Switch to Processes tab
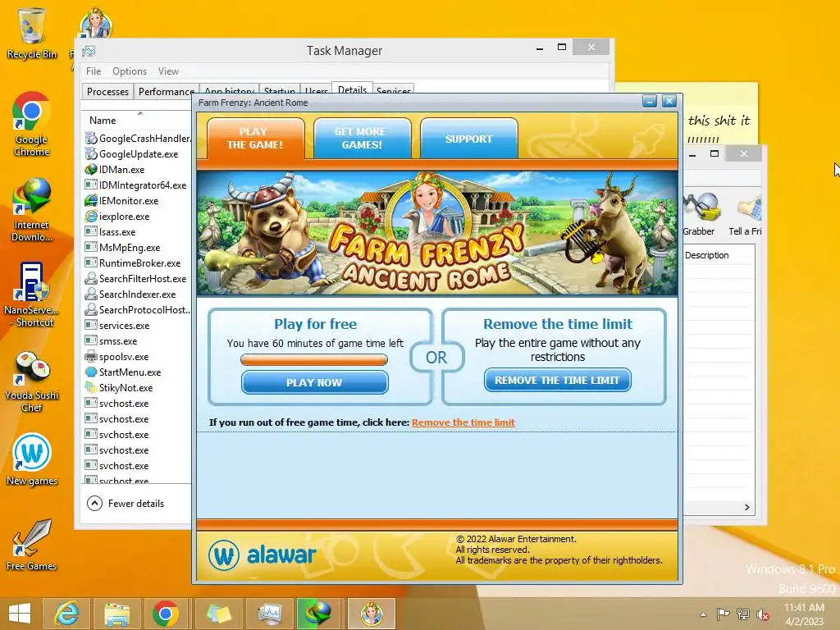 tap(107, 92)
